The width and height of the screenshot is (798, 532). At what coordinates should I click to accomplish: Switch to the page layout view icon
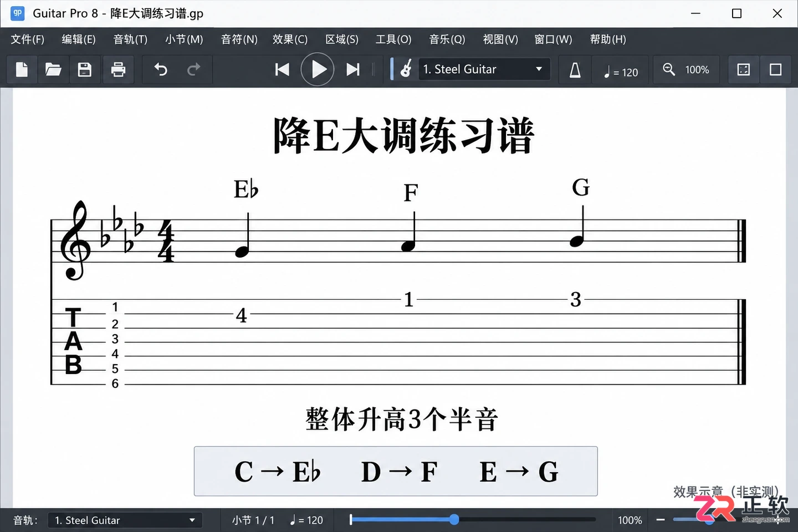tap(744, 69)
